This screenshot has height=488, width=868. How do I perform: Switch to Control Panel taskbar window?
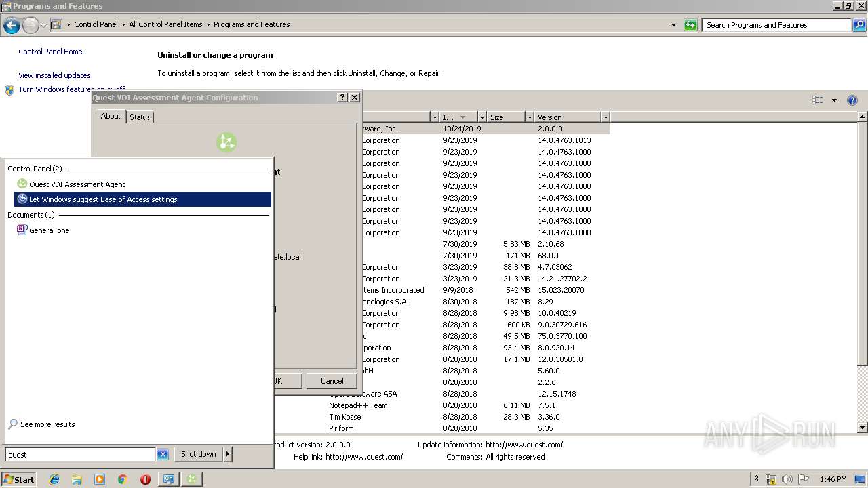click(168, 479)
